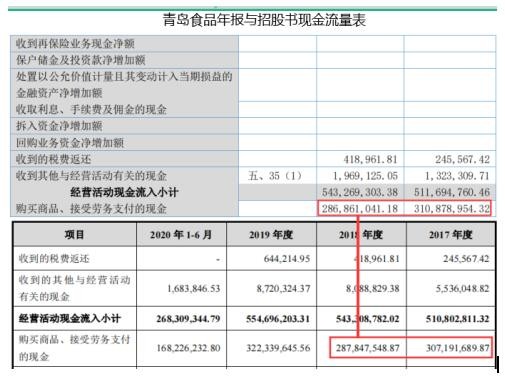Click the highlighted value 310,878,954.32
Image resolution: width=505 pixels, height=376 pixels.
pyautogui.click(x=452, y=209)
